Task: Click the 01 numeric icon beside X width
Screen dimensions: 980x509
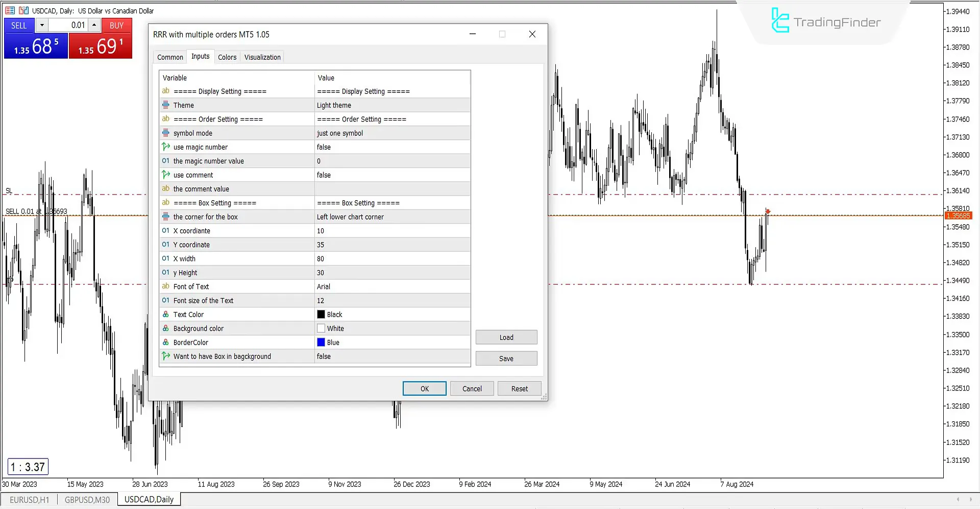Action: [166, 258]
